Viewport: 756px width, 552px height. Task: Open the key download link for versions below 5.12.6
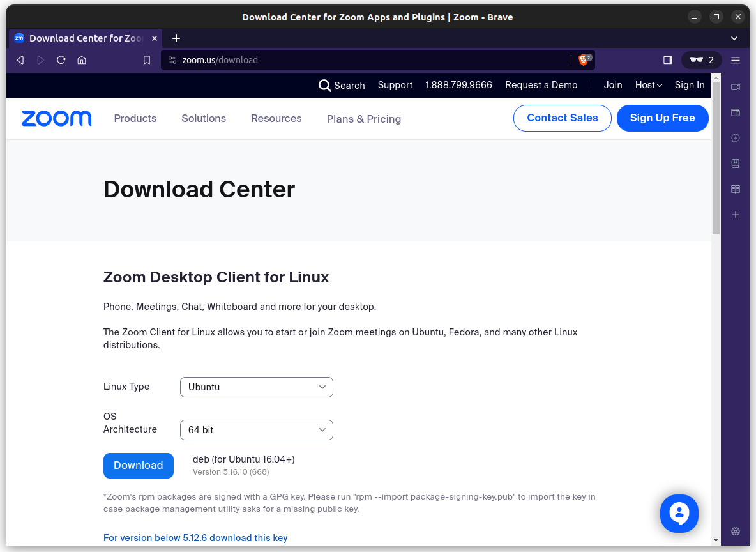195,537
